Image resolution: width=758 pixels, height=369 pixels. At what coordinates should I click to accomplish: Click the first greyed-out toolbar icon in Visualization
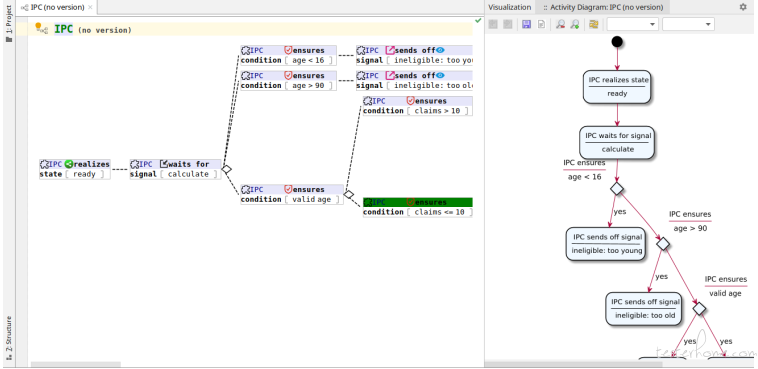[x=493, y=24]
